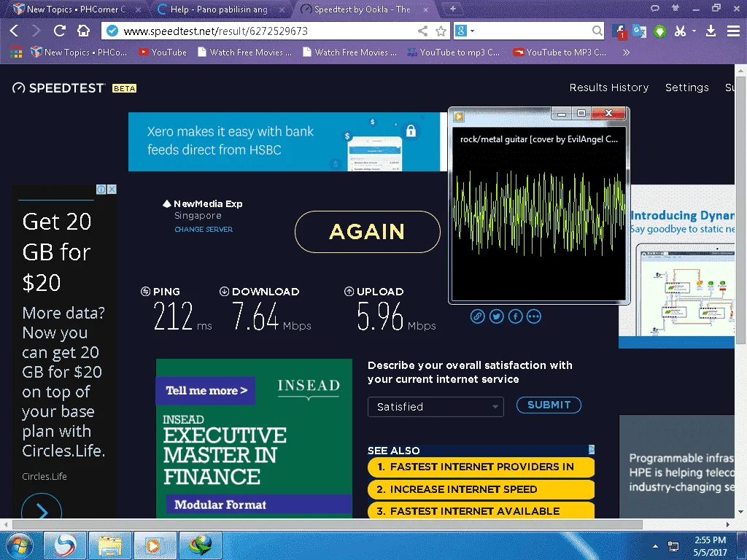Click the page vertical scrollbar thumb
Screen dimensions: 747x560
pyautogui.click(x=740, y=209)
